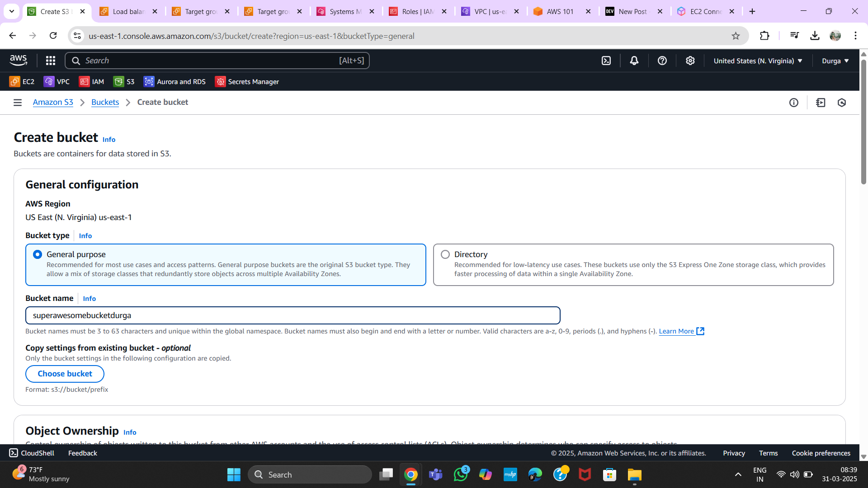Image resolution: width=868 pixels, height=488 pixels.
Task: Open the Windows Start menu
Action: coord(234,474)
